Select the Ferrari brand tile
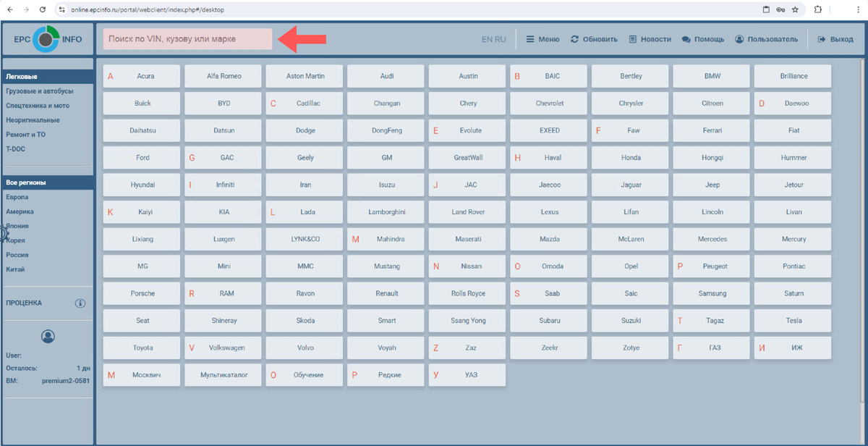Screen dimensions: 868x446 click(711, 130)
